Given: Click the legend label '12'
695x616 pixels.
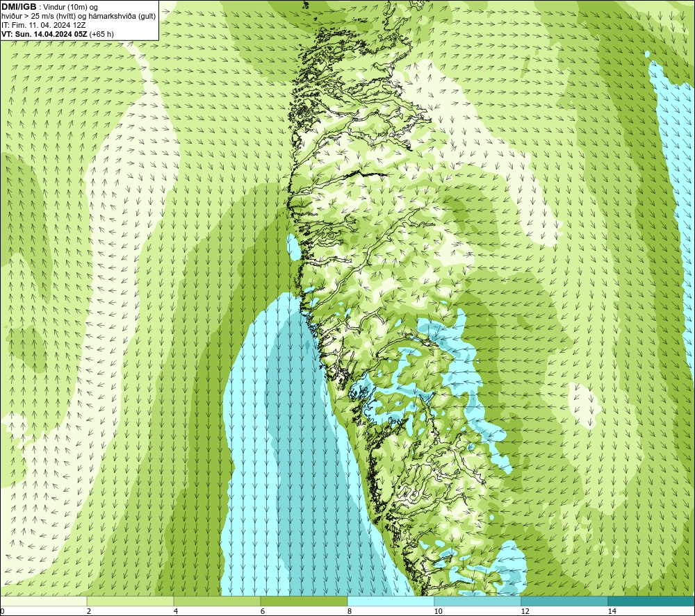Looking at the screenshot, I should [x=525, y=611].
